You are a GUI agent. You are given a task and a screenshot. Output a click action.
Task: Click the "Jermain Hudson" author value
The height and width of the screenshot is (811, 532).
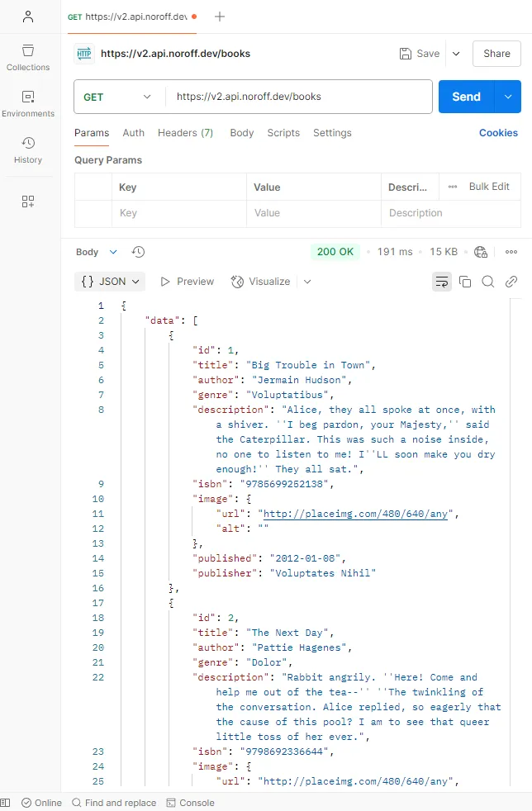299,380
